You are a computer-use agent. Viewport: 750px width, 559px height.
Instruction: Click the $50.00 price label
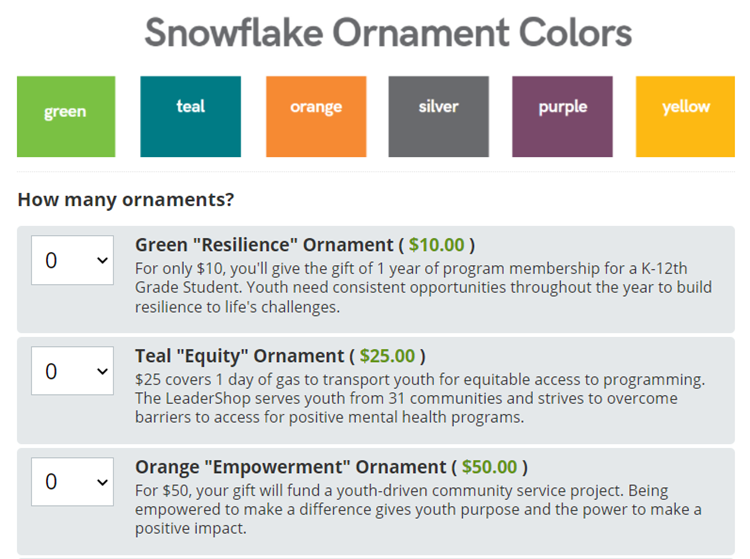point(489,467)
